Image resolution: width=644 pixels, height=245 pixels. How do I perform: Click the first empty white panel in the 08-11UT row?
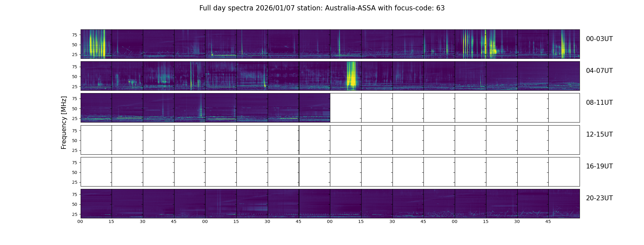pos(346,108)
